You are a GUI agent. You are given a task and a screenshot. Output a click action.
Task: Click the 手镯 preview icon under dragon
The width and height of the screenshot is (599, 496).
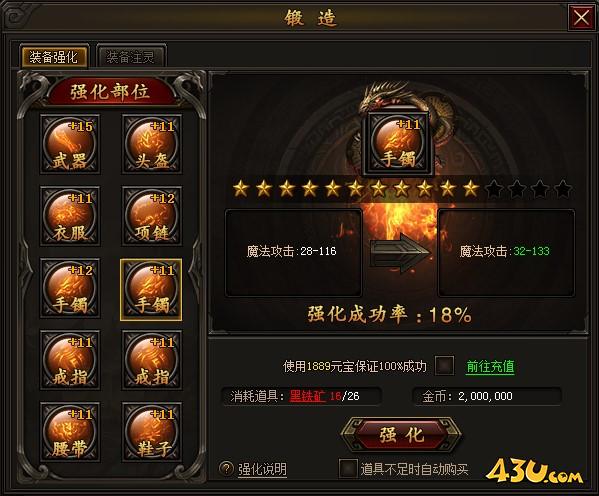[x=398, y=144]
